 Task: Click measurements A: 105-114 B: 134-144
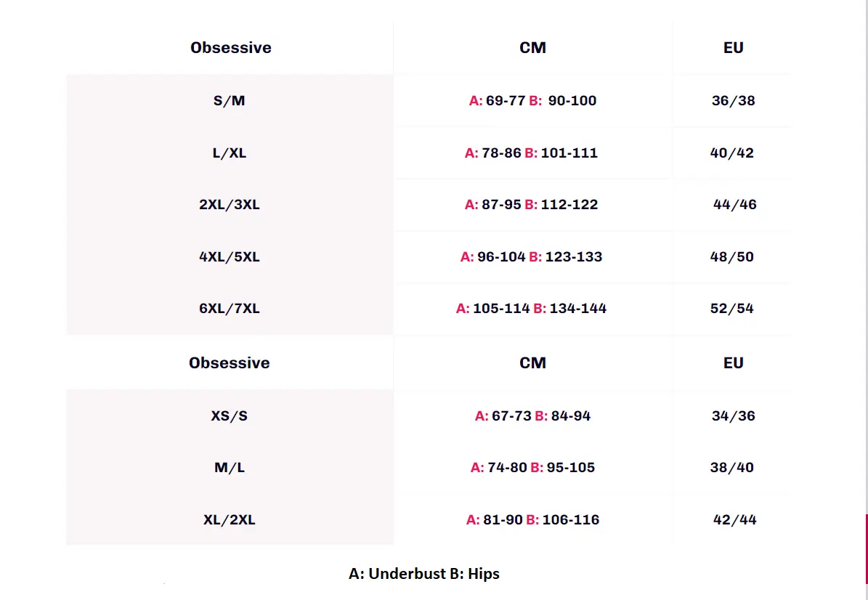pos(531,309)
